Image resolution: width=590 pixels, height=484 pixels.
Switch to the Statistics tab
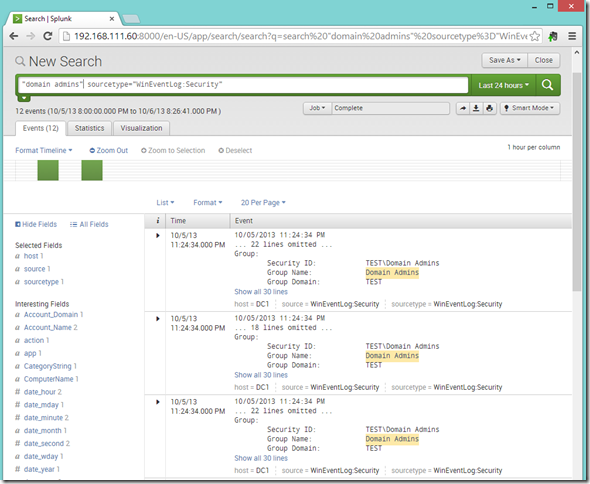tap(90, 128)
